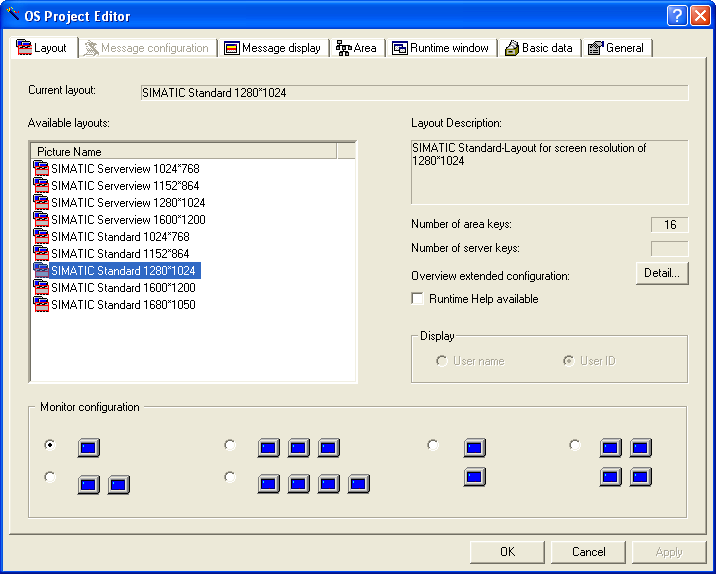Switch to the General tab
This screenshot has width=716, height=574.
(x=617, y=48)
